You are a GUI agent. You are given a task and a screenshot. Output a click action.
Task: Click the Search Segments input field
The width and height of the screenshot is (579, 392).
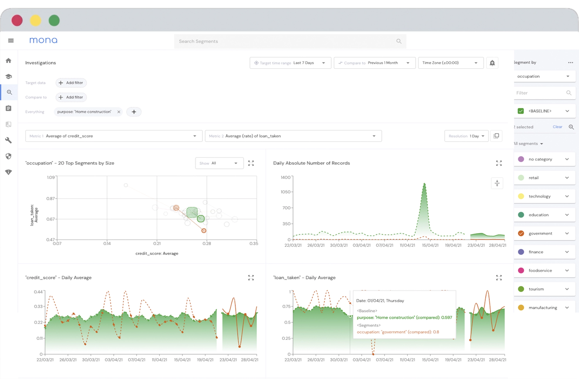coord(290,41)
